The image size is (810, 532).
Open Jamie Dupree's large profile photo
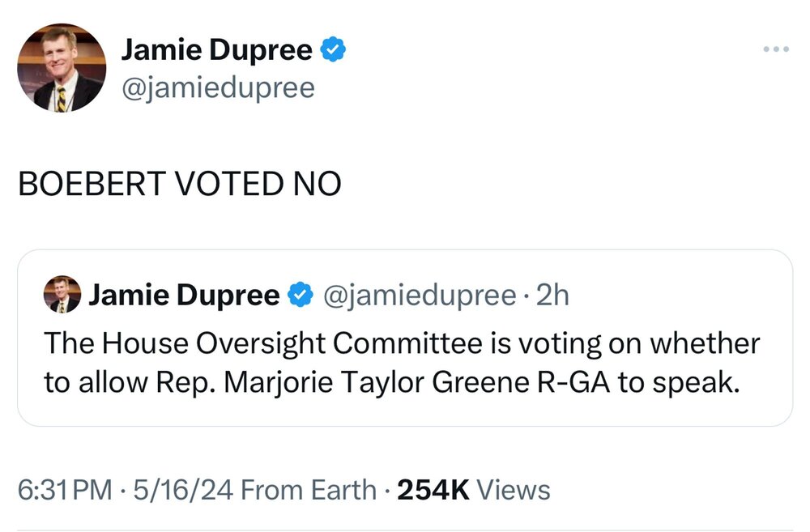[62, 67]
